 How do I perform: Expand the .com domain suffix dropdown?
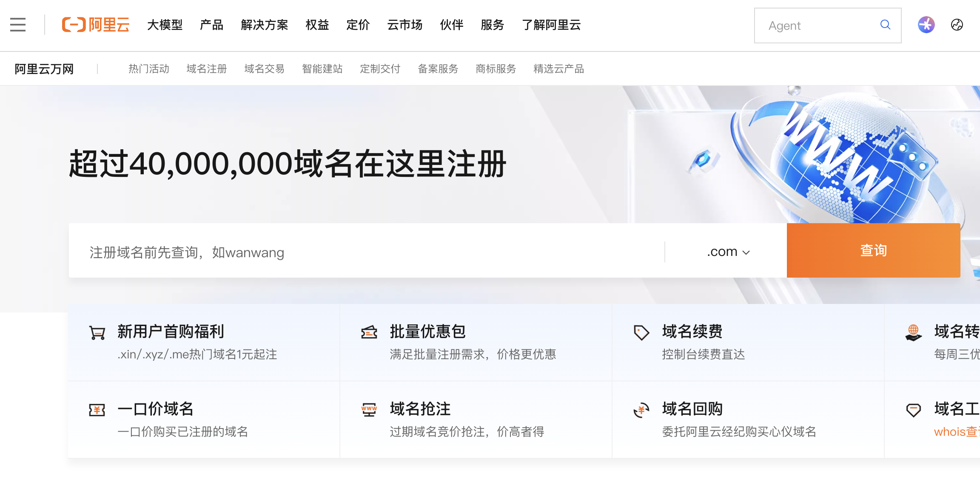(728, 251)
